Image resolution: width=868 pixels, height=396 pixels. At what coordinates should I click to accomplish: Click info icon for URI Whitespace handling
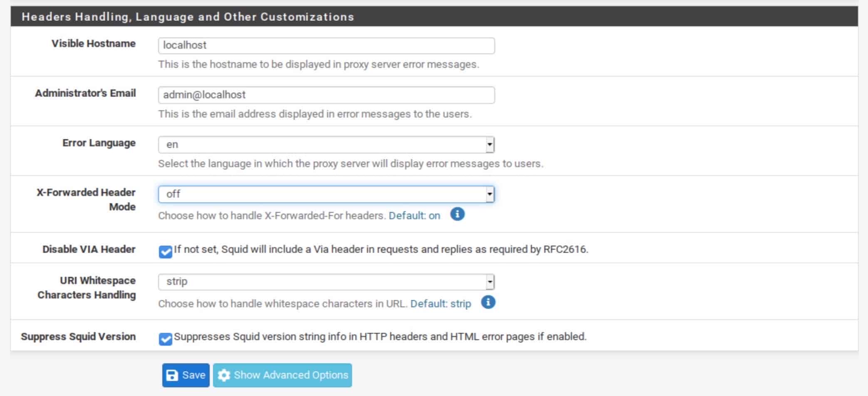488,302
